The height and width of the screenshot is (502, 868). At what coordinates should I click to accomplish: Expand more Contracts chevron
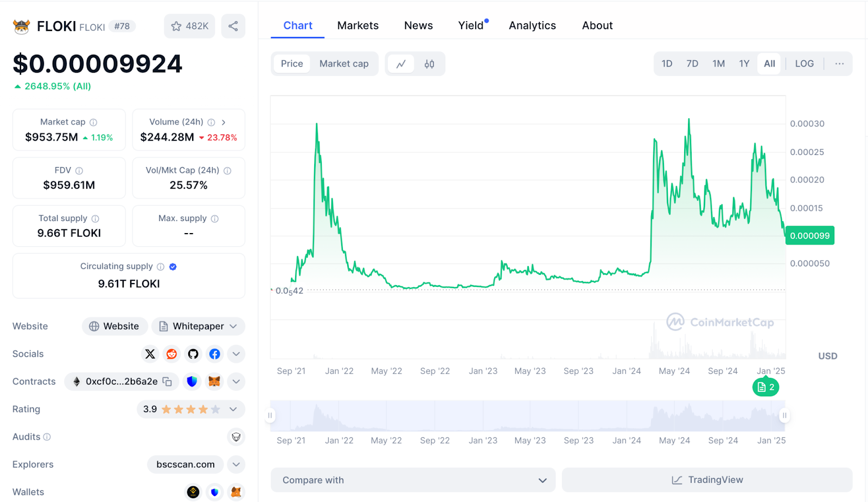click(236, 382)
